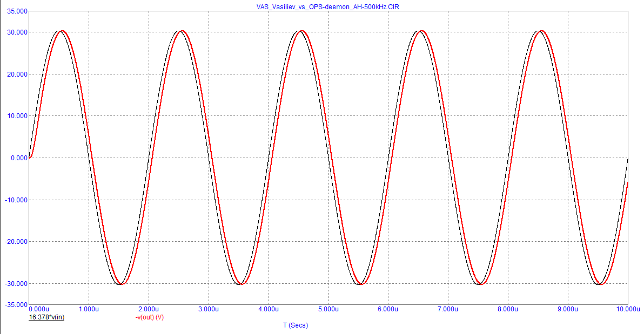Click the 7.000u time axis value
The image size is (644, 334).
coord(448,309)
